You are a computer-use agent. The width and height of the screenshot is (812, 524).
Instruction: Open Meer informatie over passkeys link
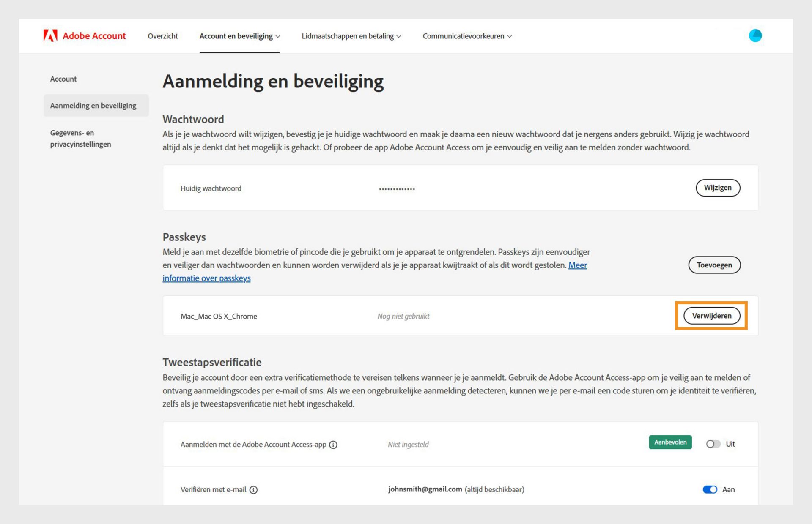pyautogui.click(x=206, y=278)
